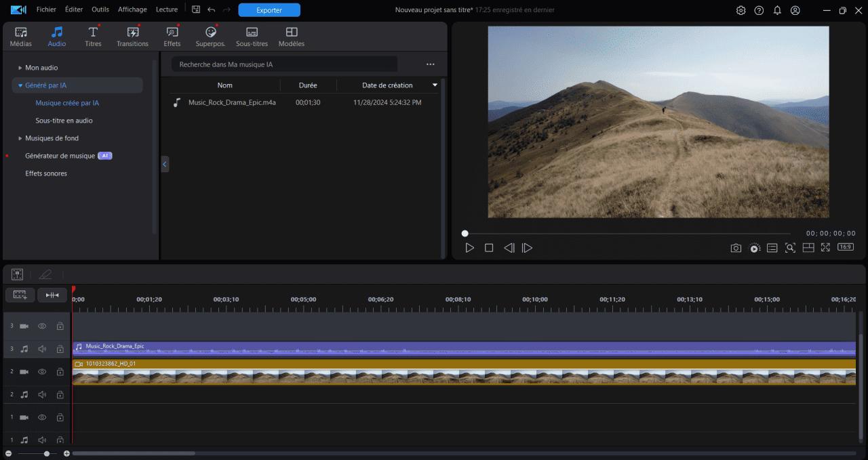868x460 pixels.
Task: Click the timeline zoom slider handle
Action: pyautogui.click(x=46, y=453)
